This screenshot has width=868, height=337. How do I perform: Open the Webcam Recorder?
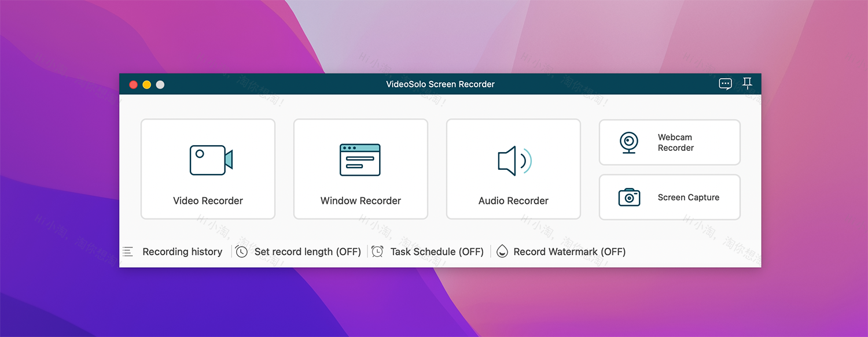click(669, 142)
